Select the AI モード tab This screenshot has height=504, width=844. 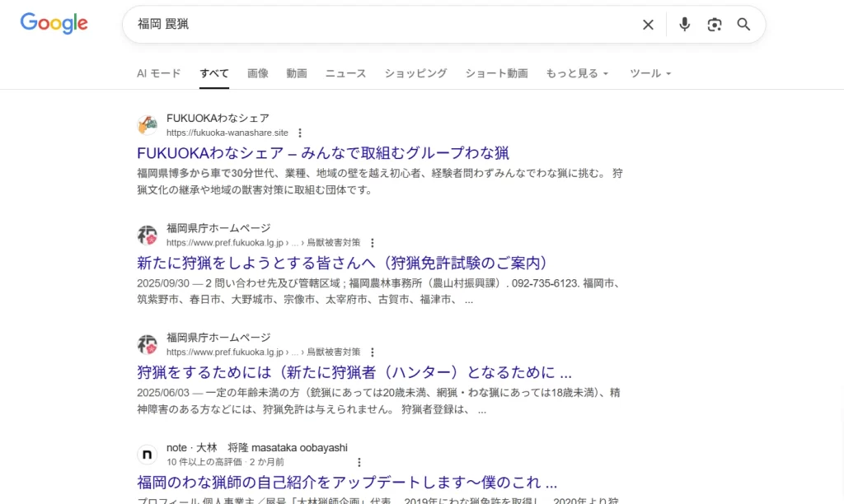(x=158, y=73)
